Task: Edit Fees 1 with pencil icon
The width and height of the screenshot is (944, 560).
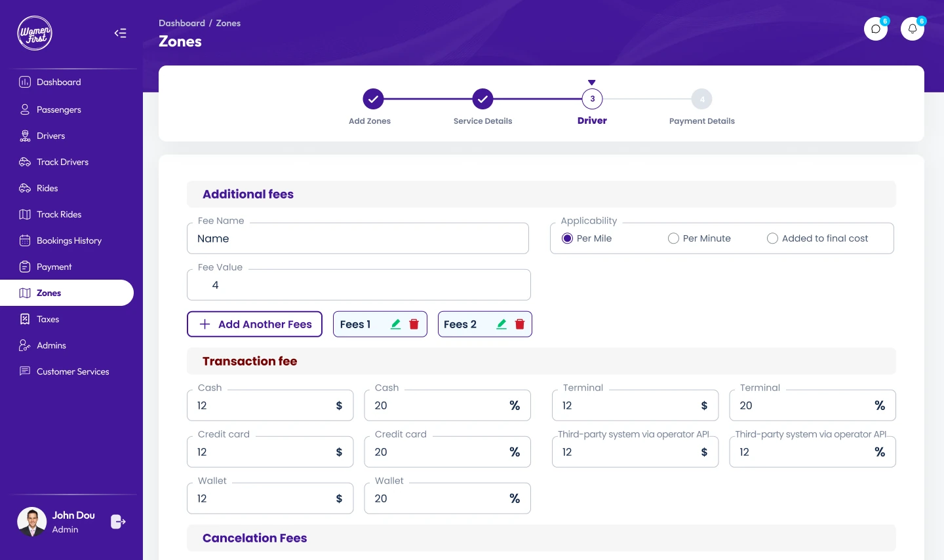Action: click(x=396, y=324)
